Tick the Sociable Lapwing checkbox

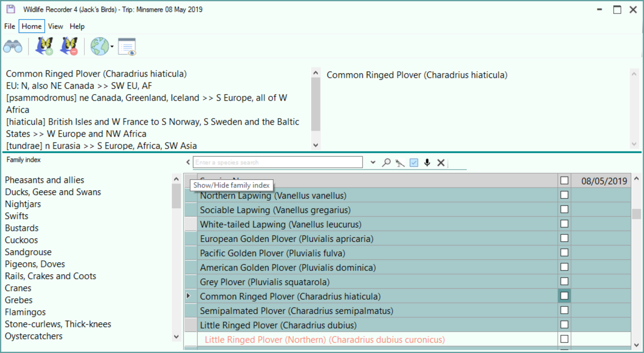(x=564, y=209)
